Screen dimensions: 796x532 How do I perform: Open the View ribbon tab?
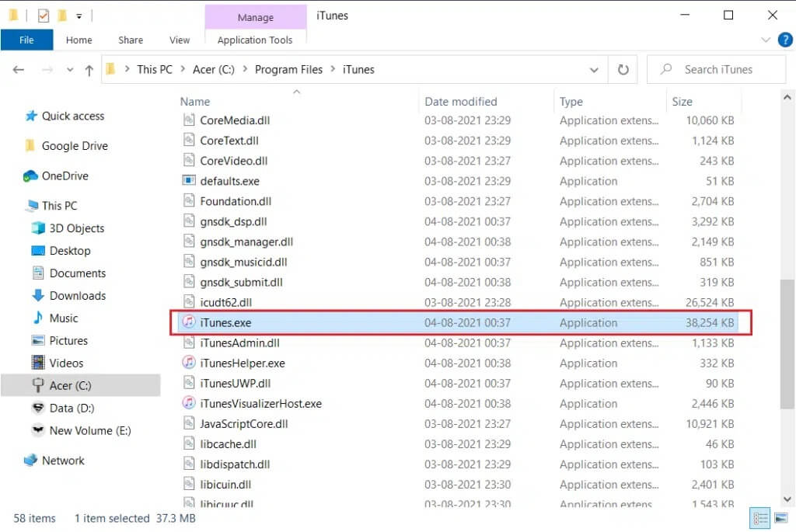pyautogui.click(x=180, y=40)
